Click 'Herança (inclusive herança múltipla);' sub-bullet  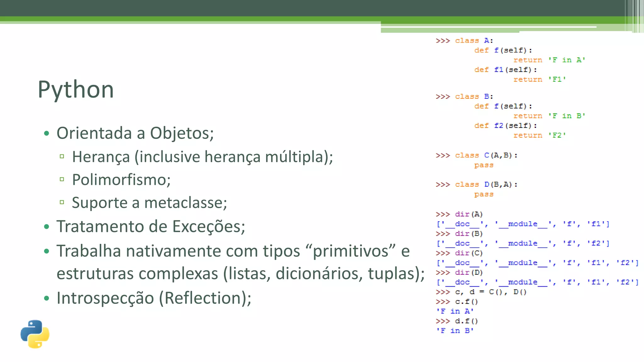pos(203,157)
